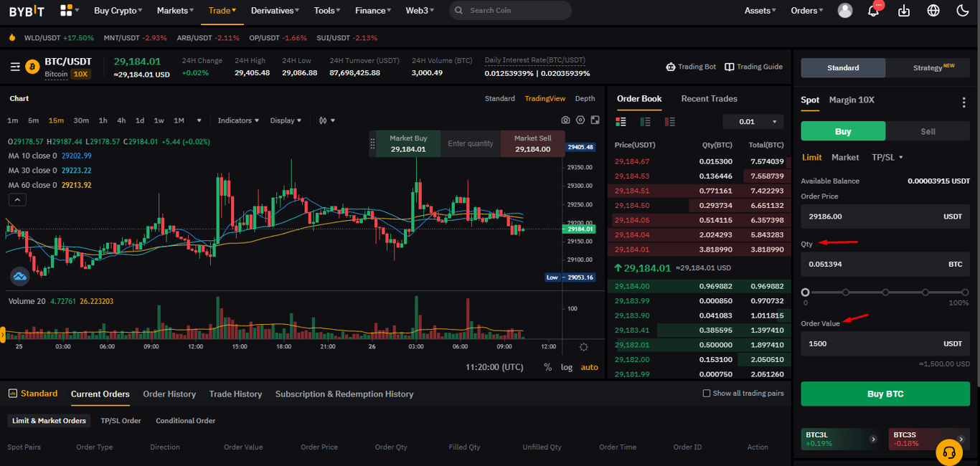The height and width of the screenshot is (466, 980).
Task: Open the Trade History tab
Action: pyautogui.click(x=235, y=394)
